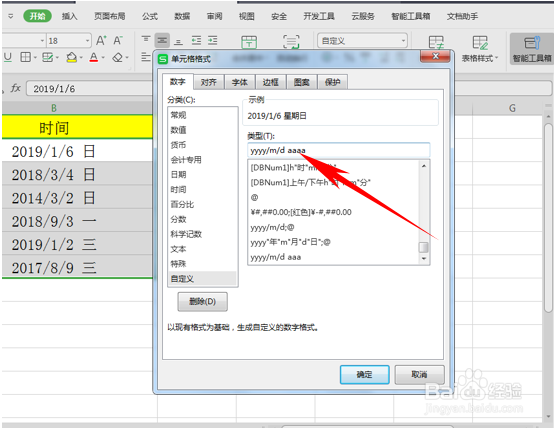Image resolution: width=554 pixels, height=428 pixels.
Task: Open the 开始 ribbon tab
Action: coord(37,16)
